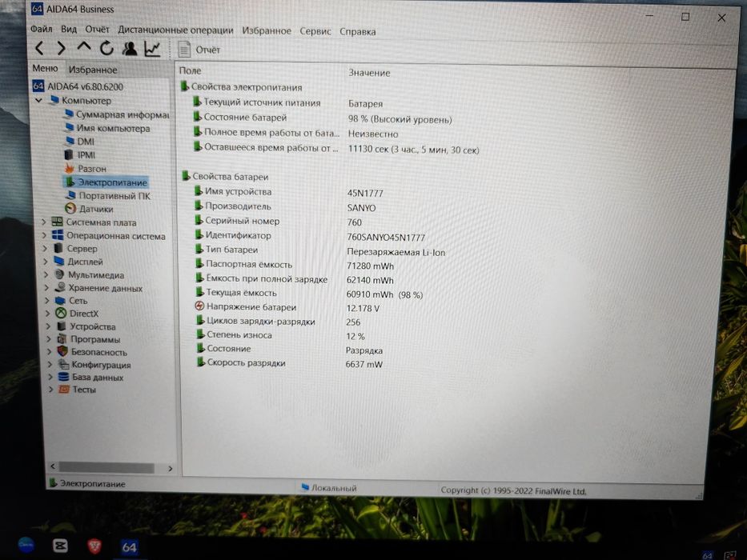Click the Устройства tree icon

[x=62, y=326]
